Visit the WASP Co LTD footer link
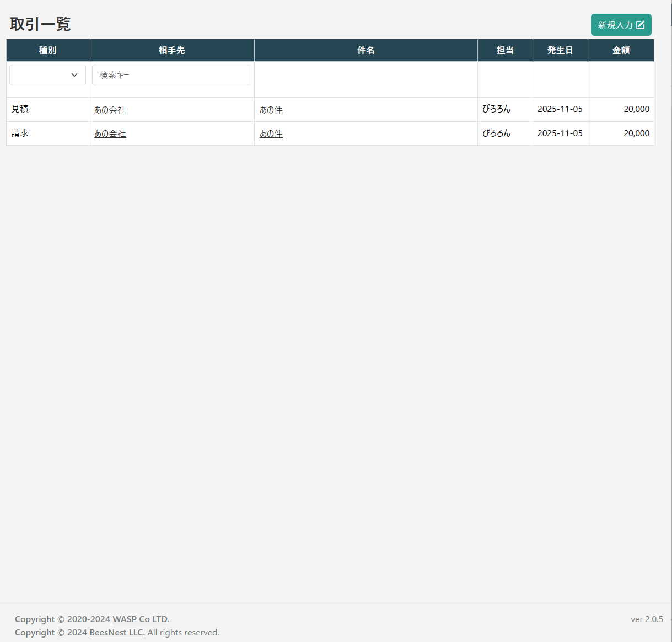The width and height of the screenshot is (672, 642). click(x=140, y=619)
